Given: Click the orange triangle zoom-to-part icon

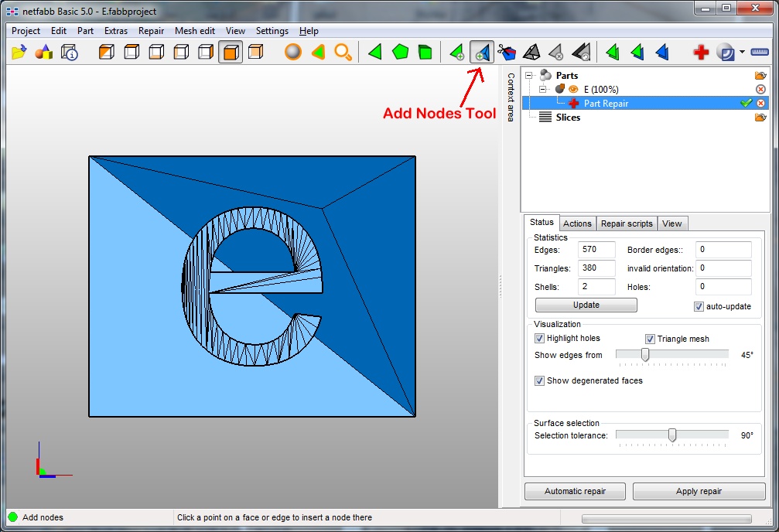Looking at the screenshot, I should point(318,52).
